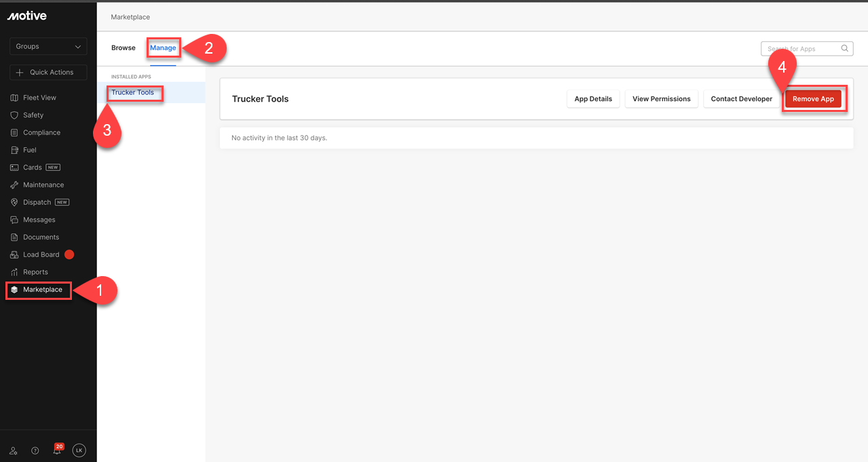Image resolution: width=868 pixels, height=462 pixels.
Task: Click the Marketplace layers icon
Action: pyautogui.click(x=14, y=290)
